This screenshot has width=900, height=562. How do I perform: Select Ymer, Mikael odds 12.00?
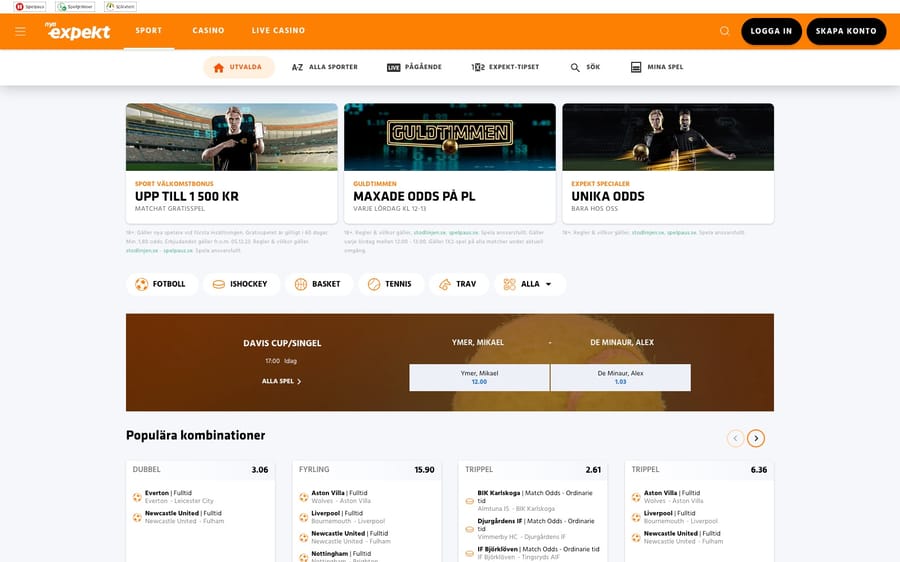coord(479,377)
